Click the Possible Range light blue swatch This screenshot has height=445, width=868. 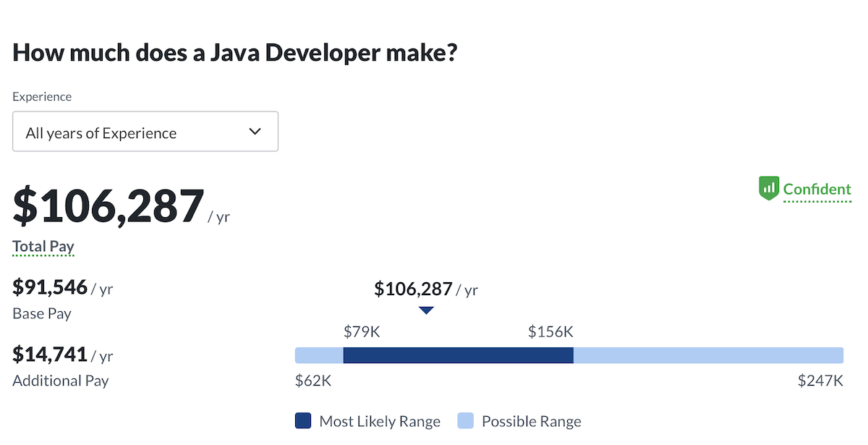[466, 421]
